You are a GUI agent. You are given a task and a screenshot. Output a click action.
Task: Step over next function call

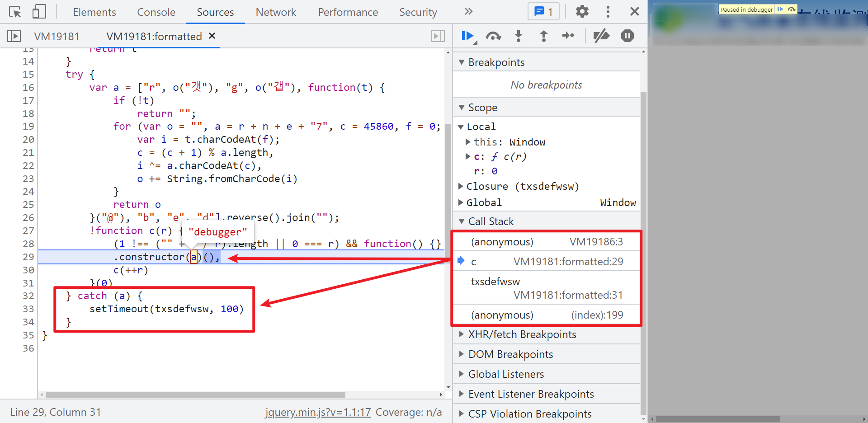493,36
